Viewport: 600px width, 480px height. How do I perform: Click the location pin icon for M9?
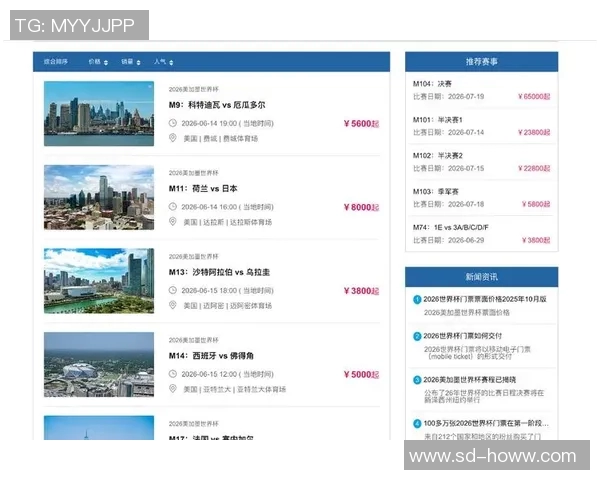pos(173,138)
